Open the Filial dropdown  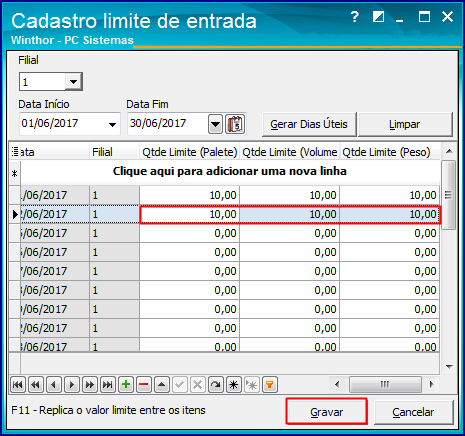(x=74, y=81)
